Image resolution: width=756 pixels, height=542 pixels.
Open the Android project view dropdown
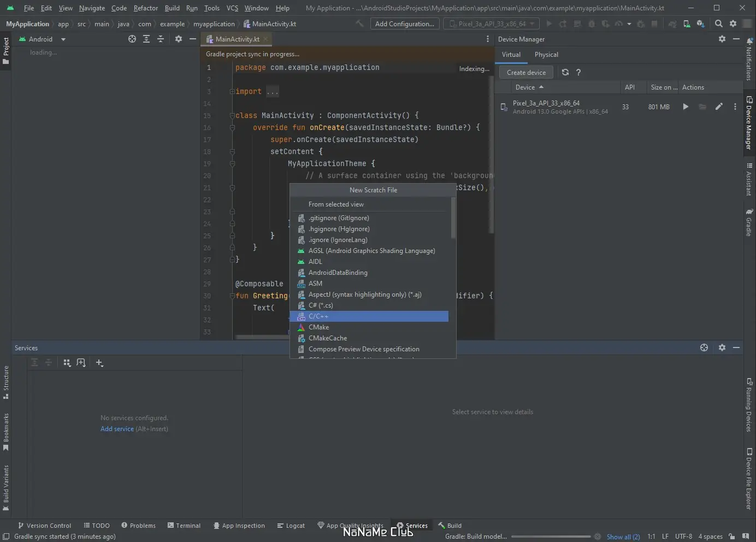(x=43, y=39)
